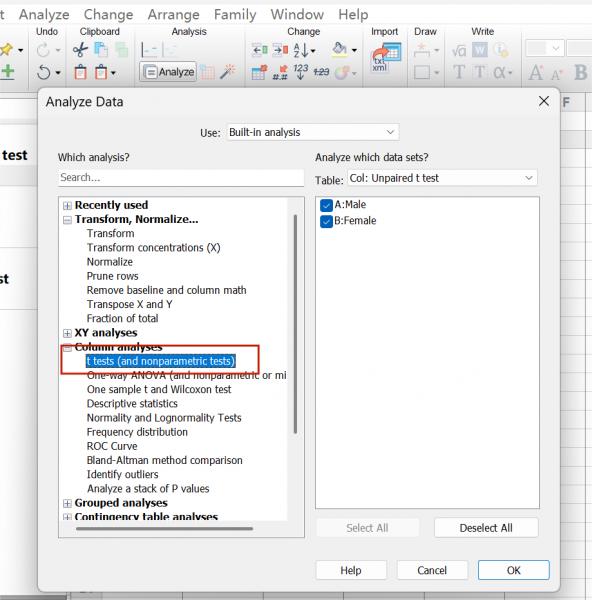This screenshot has height=600, width=592.
Task: Select One sample t and Wilcoxon test
Action: point(159,390)
